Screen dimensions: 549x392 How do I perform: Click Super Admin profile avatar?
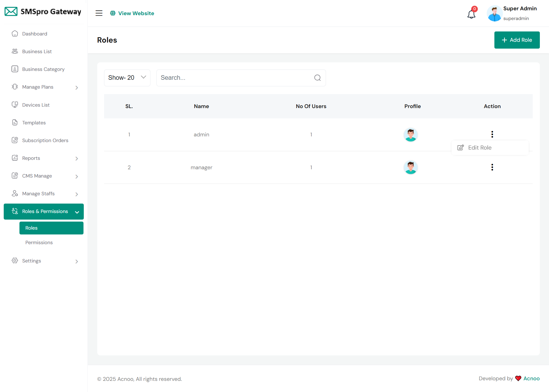tap(494, 13)
